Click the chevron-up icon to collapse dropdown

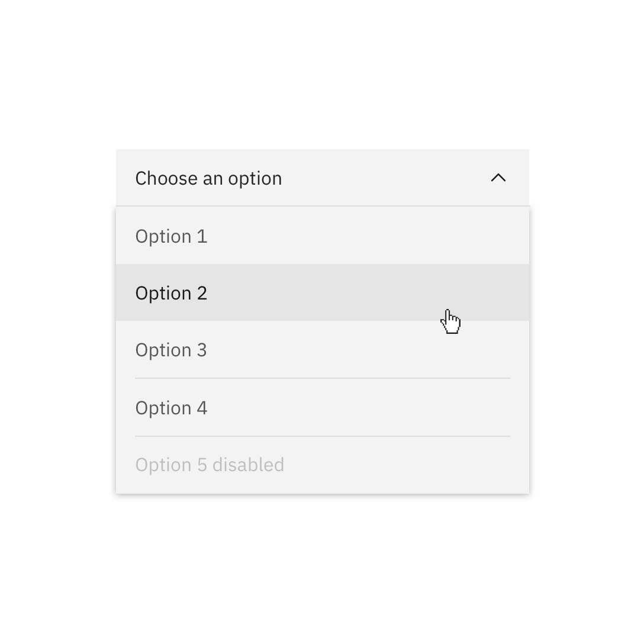click(498, 178)
